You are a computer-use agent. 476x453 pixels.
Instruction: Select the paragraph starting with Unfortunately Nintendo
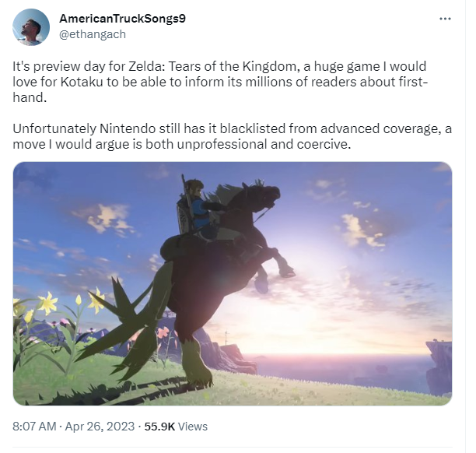click(x=233, y=136)
